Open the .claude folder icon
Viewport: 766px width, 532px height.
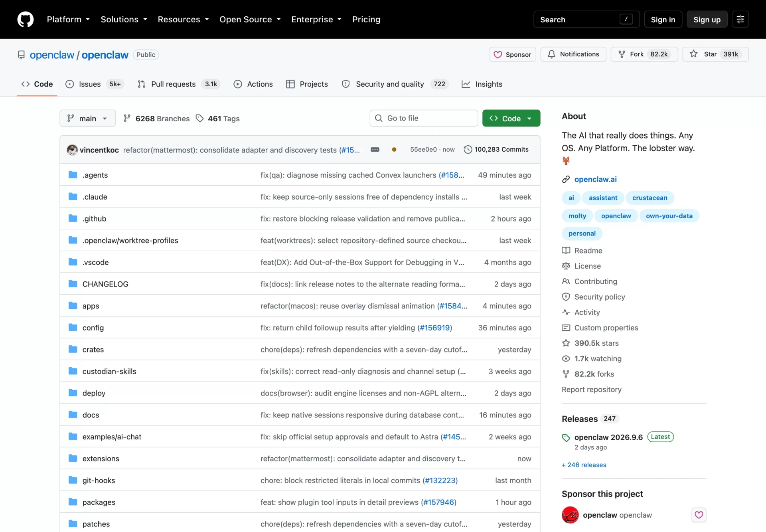[73, 197]
